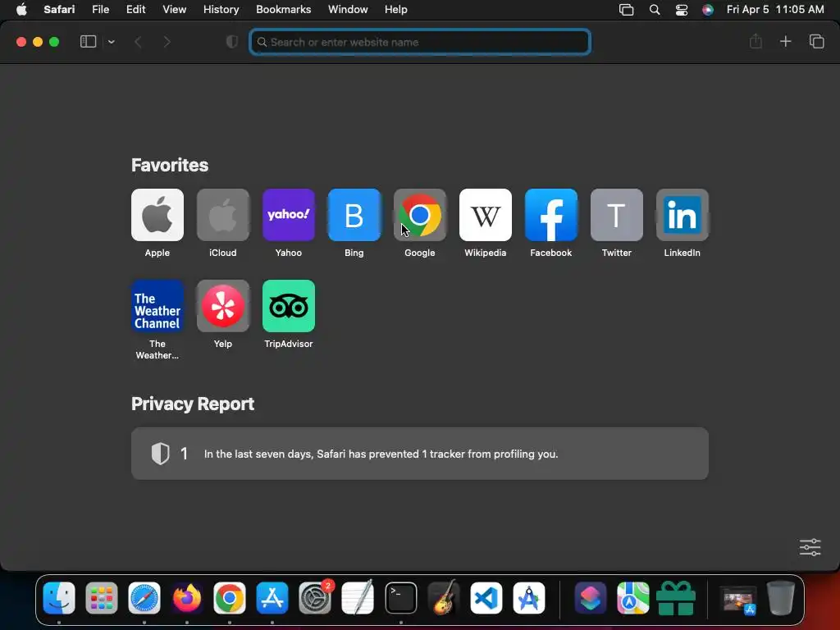
Task: Click the Share toolbar button
Action: [x=756, y=41]
